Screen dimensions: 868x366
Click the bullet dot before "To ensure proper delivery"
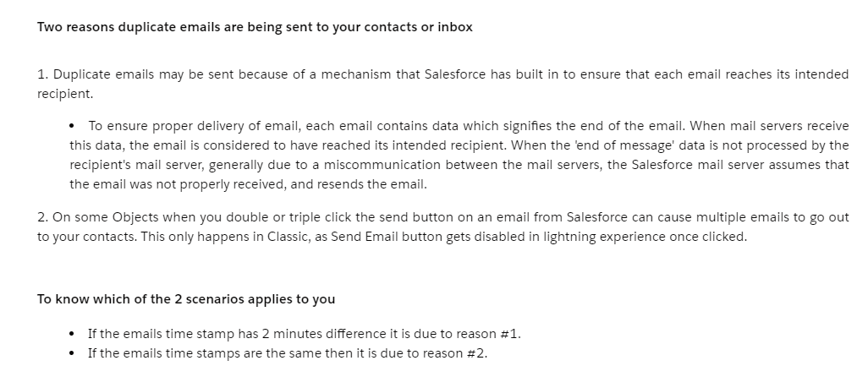pos(75,127)
